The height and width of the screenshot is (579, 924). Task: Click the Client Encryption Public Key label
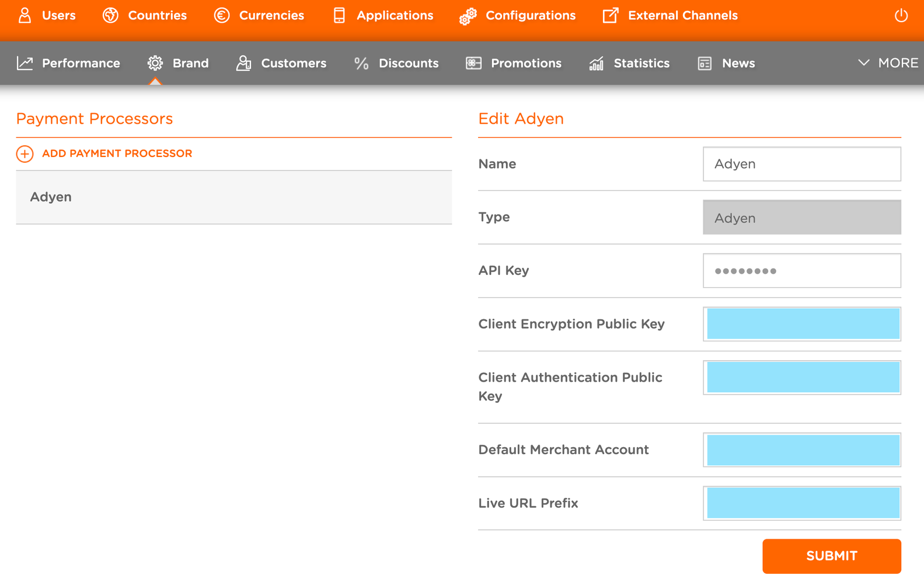coord(571,325)
